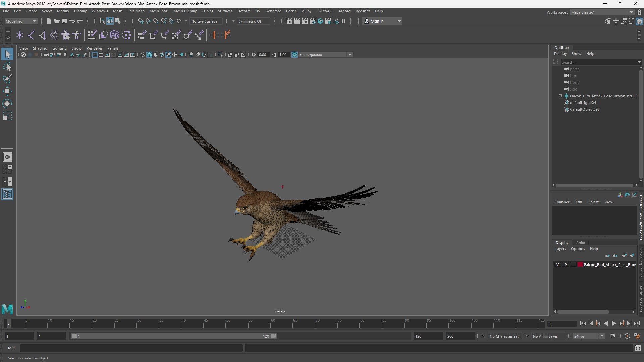Open the Outliner search options dropdown

click(x=639, y=62)
